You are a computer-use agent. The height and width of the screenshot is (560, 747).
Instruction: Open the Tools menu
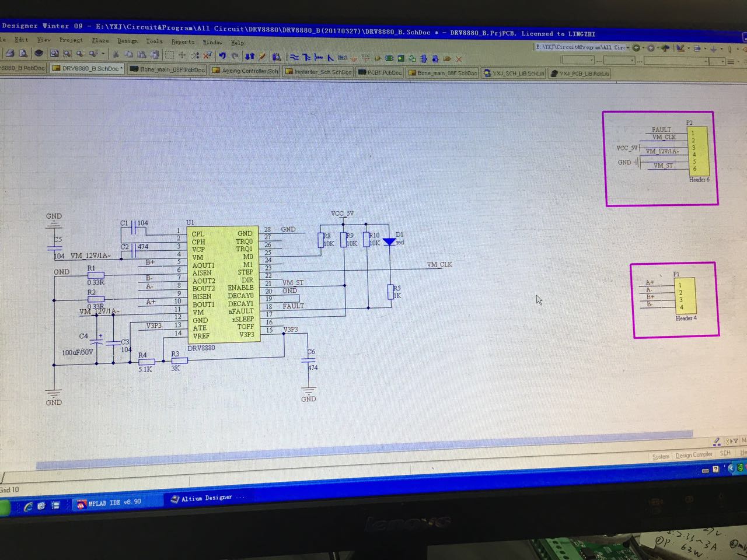[154, 41]
